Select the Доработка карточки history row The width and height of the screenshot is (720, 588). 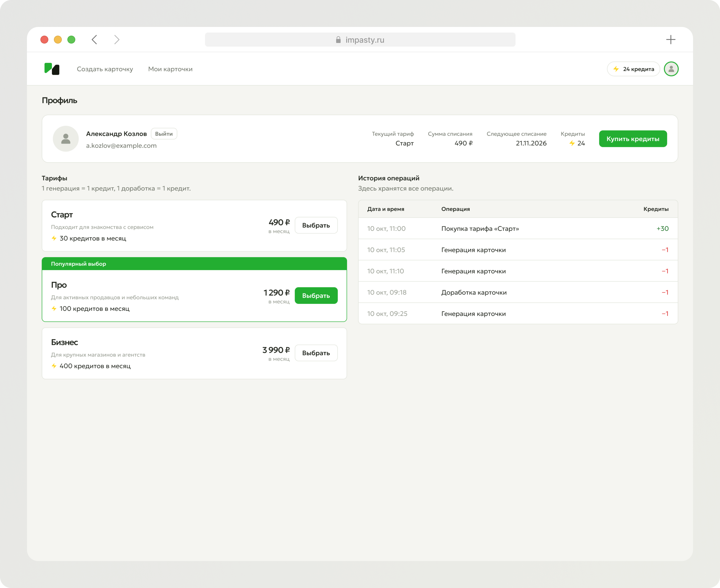518,292
